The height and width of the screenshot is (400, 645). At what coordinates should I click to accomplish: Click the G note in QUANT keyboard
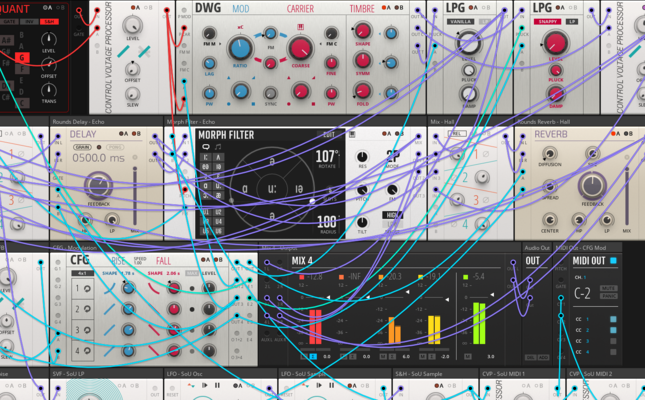point(22,58)
